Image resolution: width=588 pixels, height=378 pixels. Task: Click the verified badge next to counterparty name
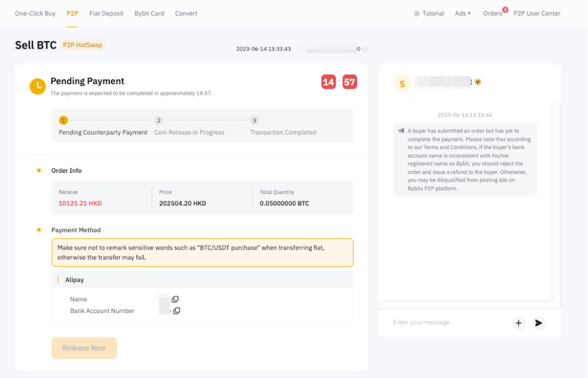click(x=478, y=82)
